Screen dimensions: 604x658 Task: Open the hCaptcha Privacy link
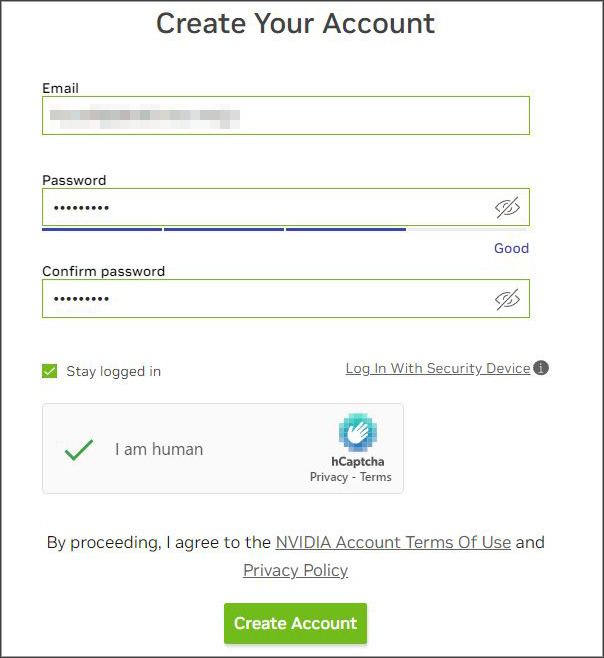pos(329,477)
